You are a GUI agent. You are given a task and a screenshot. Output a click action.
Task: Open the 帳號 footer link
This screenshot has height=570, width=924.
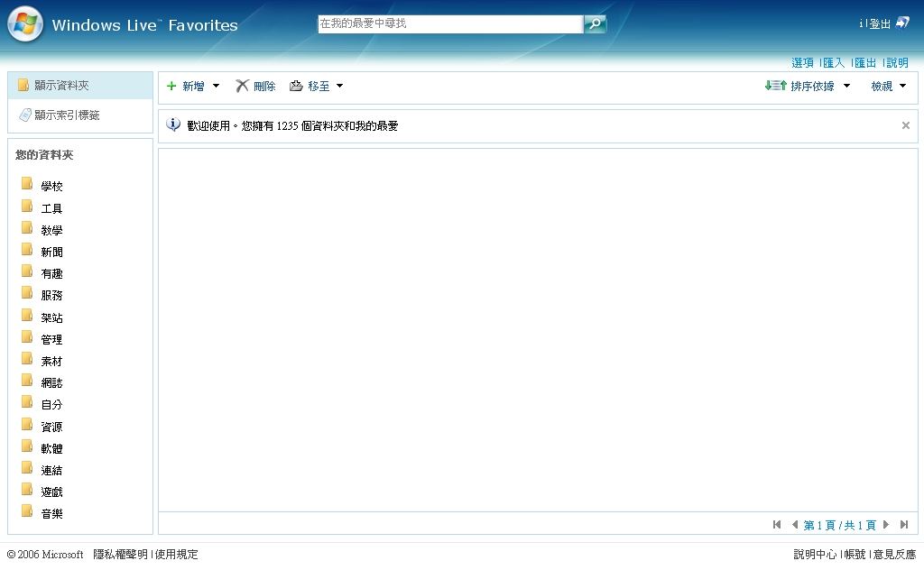click(x=855, y=554)
